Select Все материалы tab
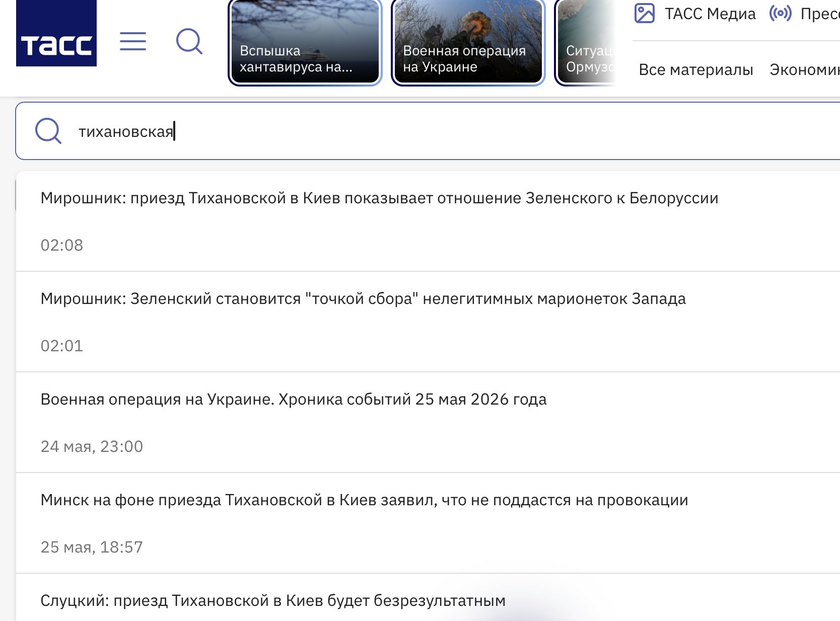 click(x=696, y=69)
